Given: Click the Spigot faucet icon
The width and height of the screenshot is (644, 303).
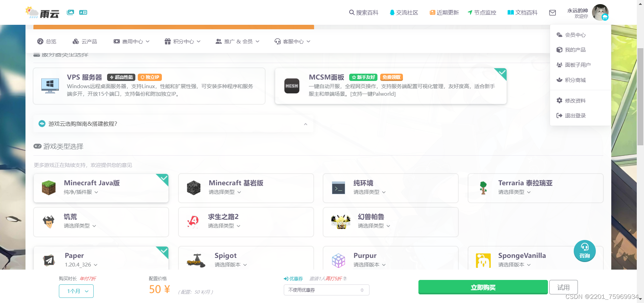Looking at the screenshot, I should pyautogui.click(x=196, y=261).
